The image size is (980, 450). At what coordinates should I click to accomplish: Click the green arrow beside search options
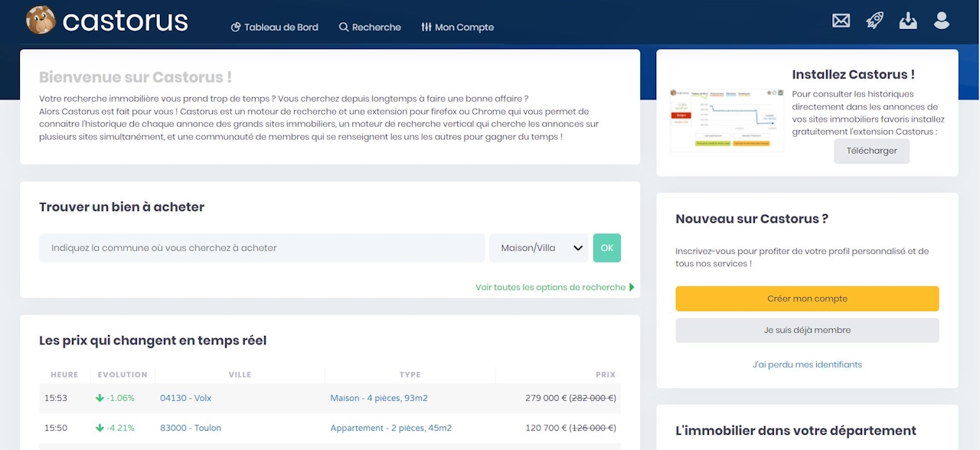point(632,288)
